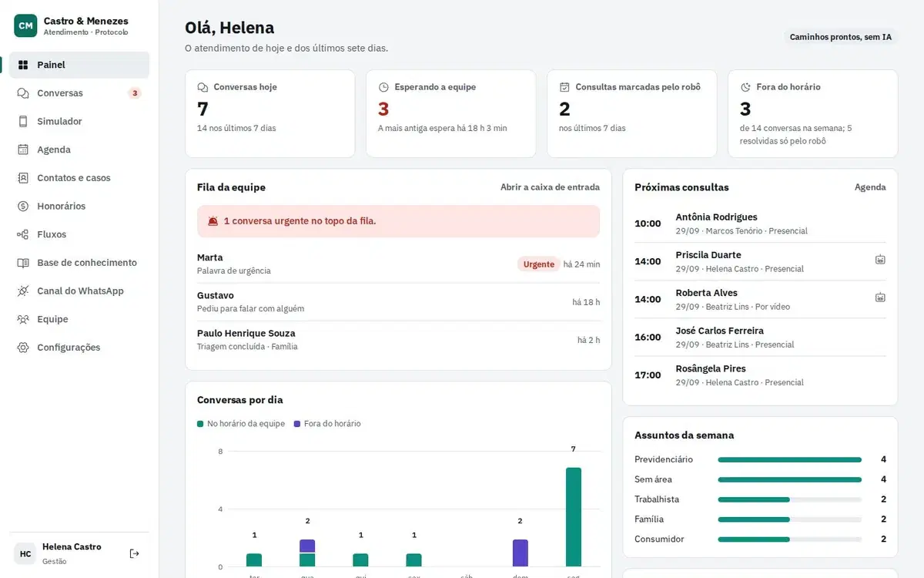
Task: Click the robot icon on Priscila Duarte's row
Action: coord(880,260)
